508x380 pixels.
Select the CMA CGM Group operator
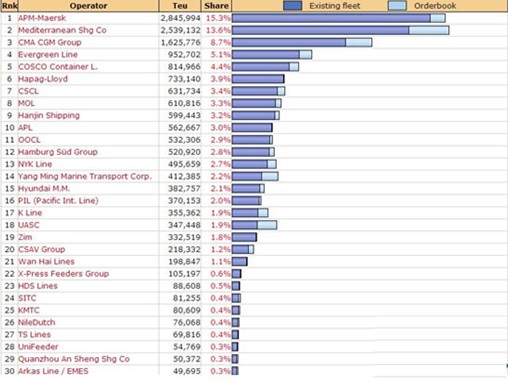50,42
